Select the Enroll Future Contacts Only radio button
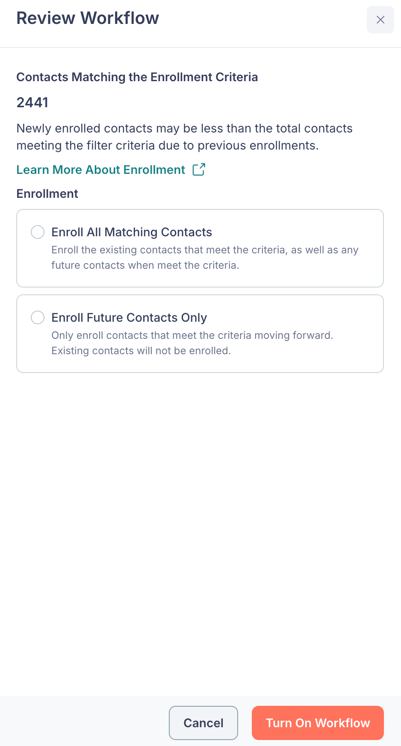Viewport: 401px width, 746px height. click(x=38, y=317)
